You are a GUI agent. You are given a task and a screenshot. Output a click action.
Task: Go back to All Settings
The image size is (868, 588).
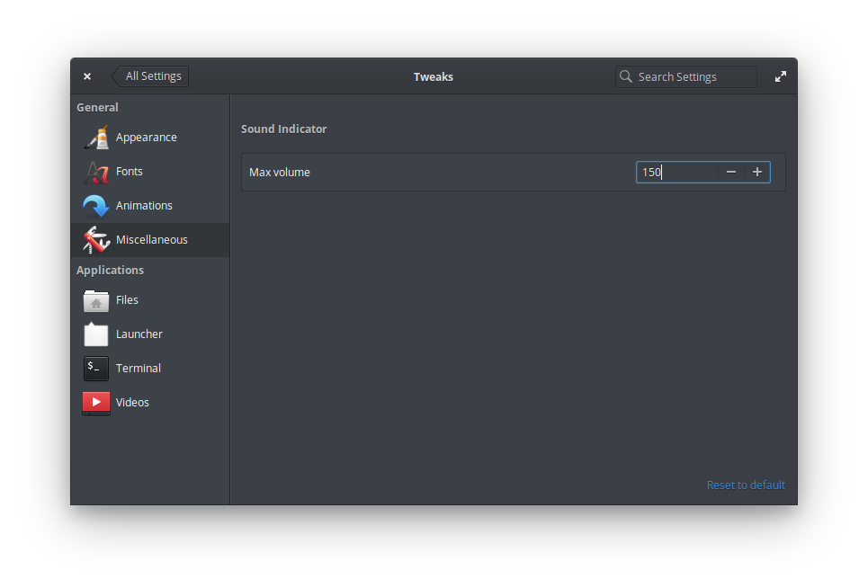151,76
